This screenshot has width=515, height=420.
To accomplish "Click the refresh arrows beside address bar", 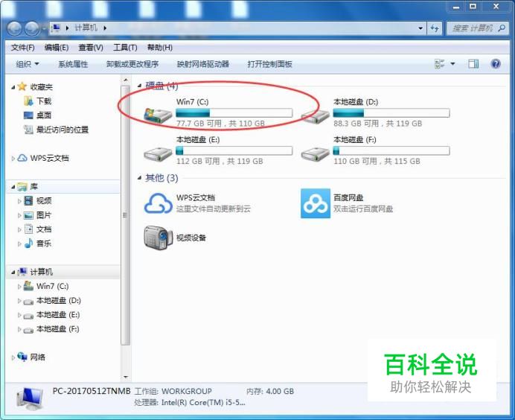I will pyautogui.click(x=435, y=28).
